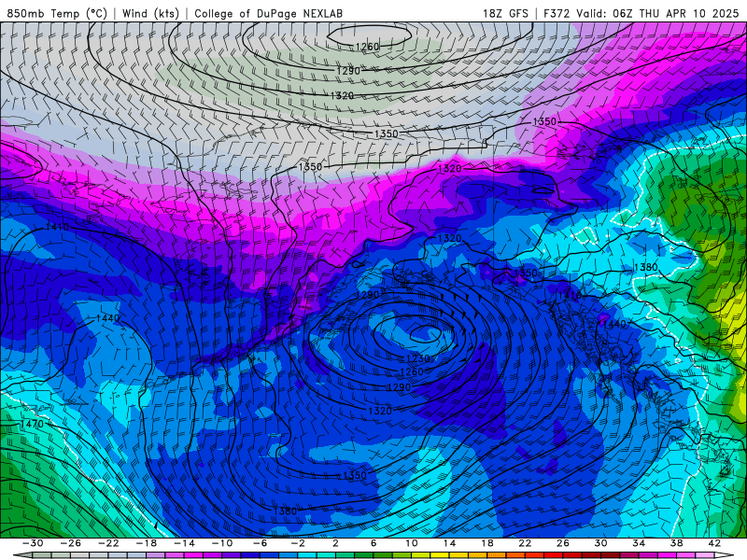Click the "Wind (kts)" header label
747x560 pixels.
pyautogui.click(x=150, y=13)
